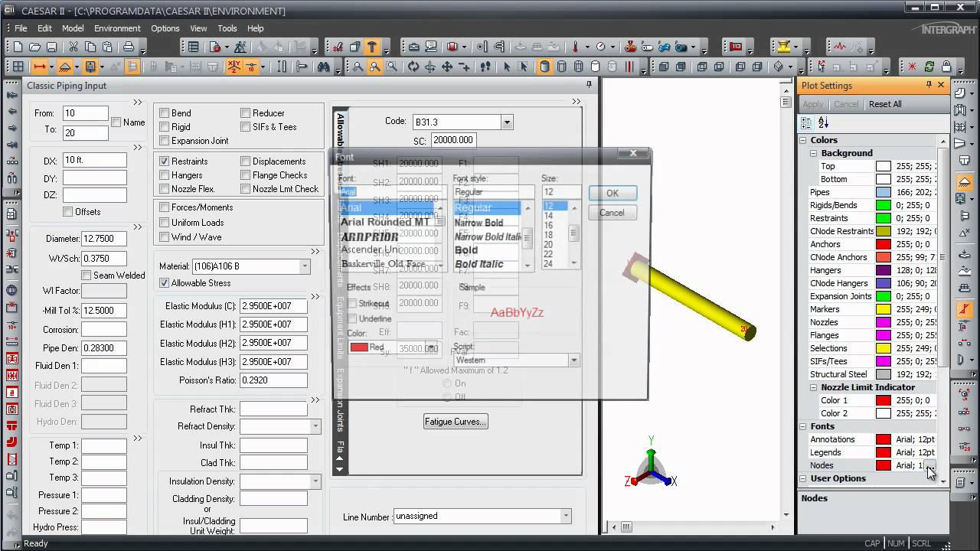Click the Fatigue Curves... button

tap(456, 422)
